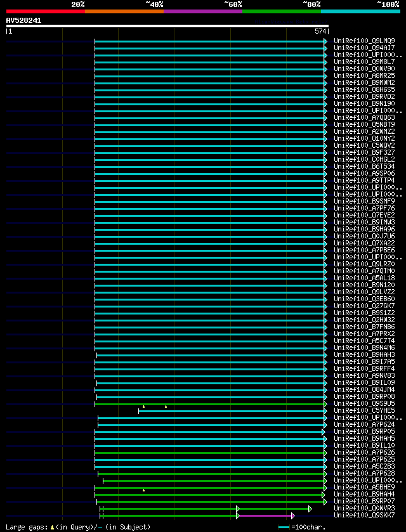Select the UniRef100_Q84JM4 label
Screen dimensions: 406x532
pyautogui.click(x=364, y=389)
